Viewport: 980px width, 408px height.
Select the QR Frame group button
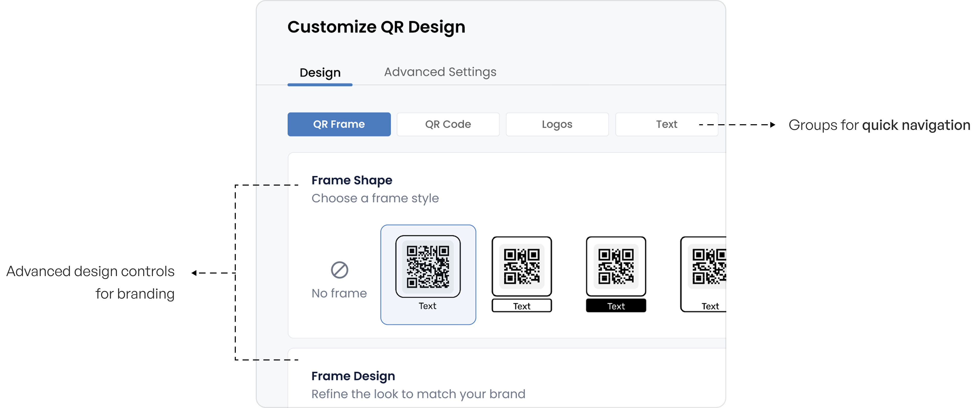339,124
